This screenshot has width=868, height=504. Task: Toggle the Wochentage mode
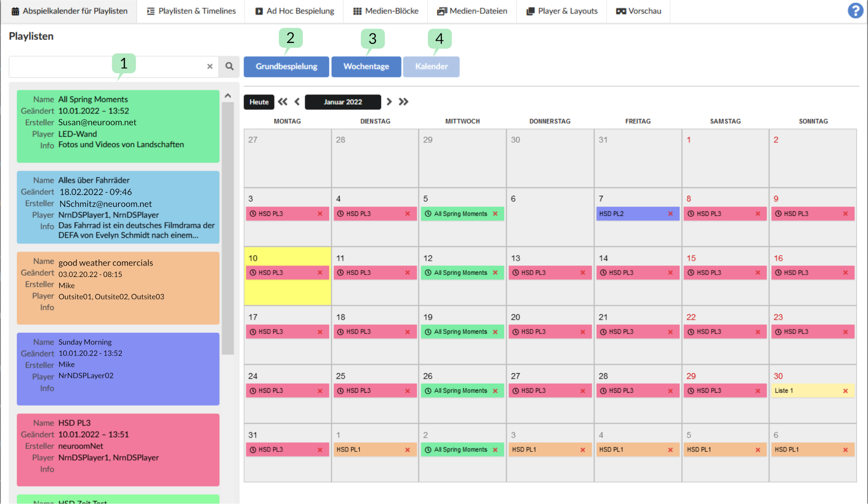point(366,67)
